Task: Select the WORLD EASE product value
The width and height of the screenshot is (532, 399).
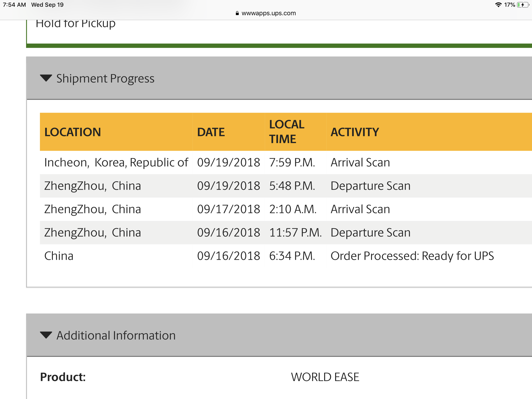Action: click(325, 377)
